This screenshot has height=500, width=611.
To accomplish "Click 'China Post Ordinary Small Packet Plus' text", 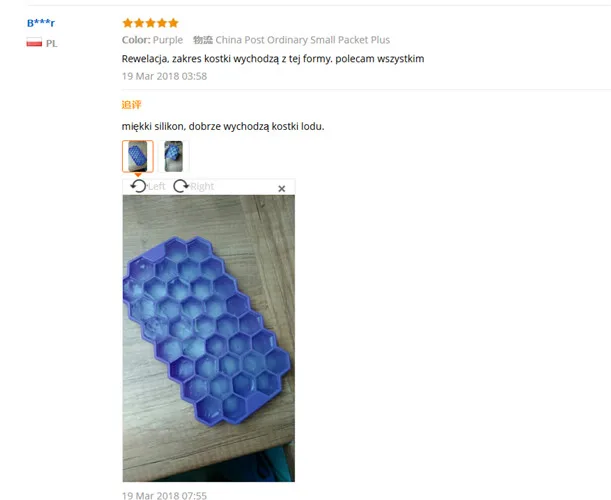I will [302, 40].
